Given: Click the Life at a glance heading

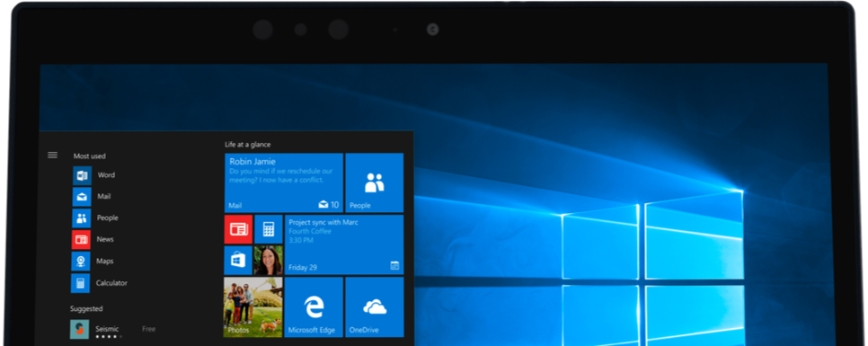Looking at the screenshot, I should point(247,145).
